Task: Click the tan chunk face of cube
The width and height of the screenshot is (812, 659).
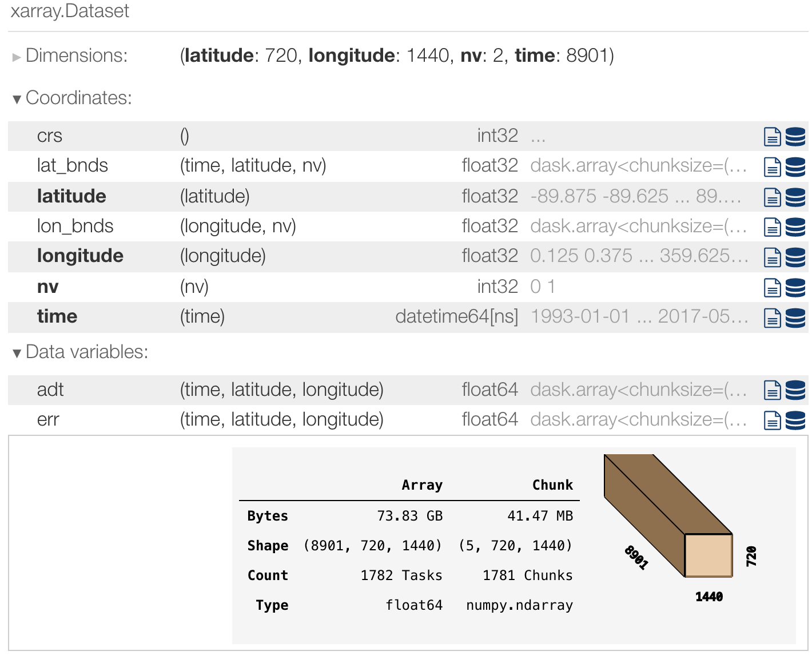Action: [708, 555]
